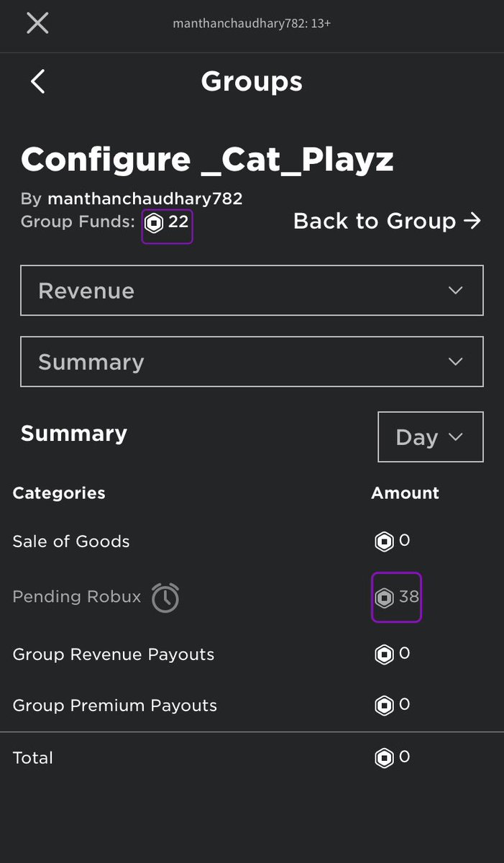Click the Back to Group link
This screenshot has width=504, height=863.
pyautogui.click(x=387, y=221)
